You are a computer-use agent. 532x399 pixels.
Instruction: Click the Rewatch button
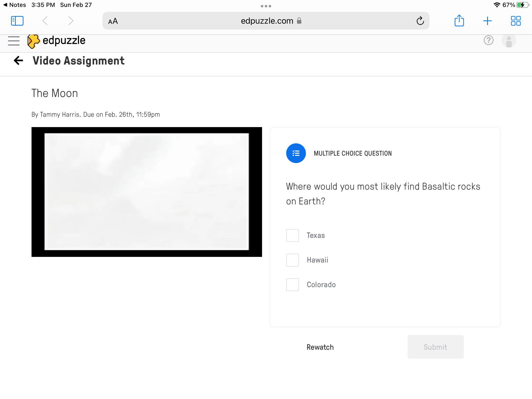(x=320, y=347)
